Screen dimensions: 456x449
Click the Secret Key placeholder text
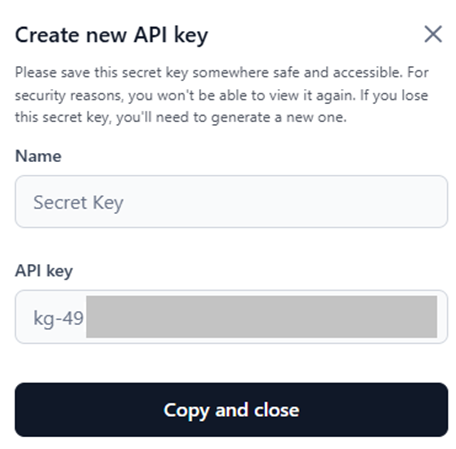[x=78, y=203]
